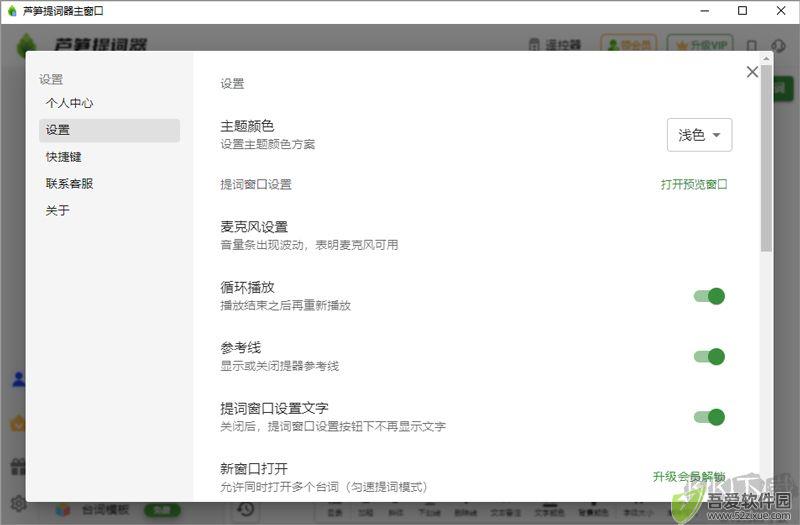Click the 打开预览窗口 link
The width and height of the screenshot is (800, 525).
click(x=694, y=184)
